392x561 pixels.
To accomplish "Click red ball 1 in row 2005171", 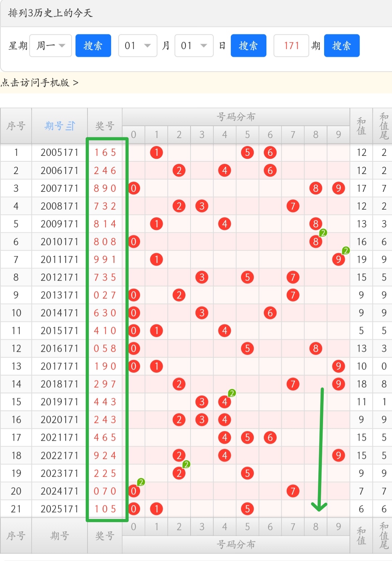I will point(156,153).
